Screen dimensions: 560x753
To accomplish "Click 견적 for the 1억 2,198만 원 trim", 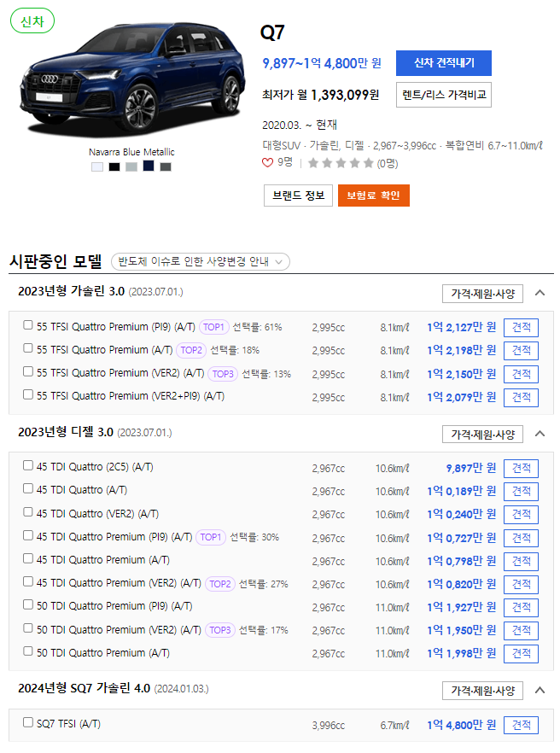I will pyautogui.click(x=521, y=351).
